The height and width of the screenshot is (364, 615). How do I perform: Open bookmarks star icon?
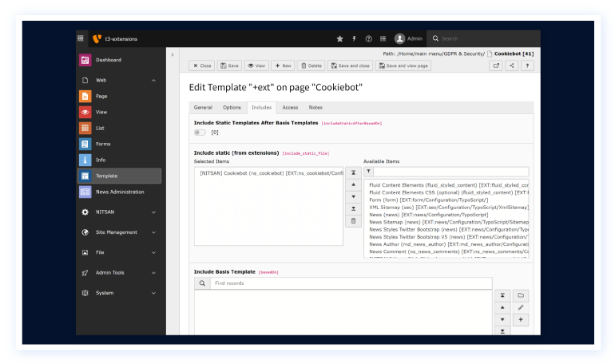pos(339,38)
